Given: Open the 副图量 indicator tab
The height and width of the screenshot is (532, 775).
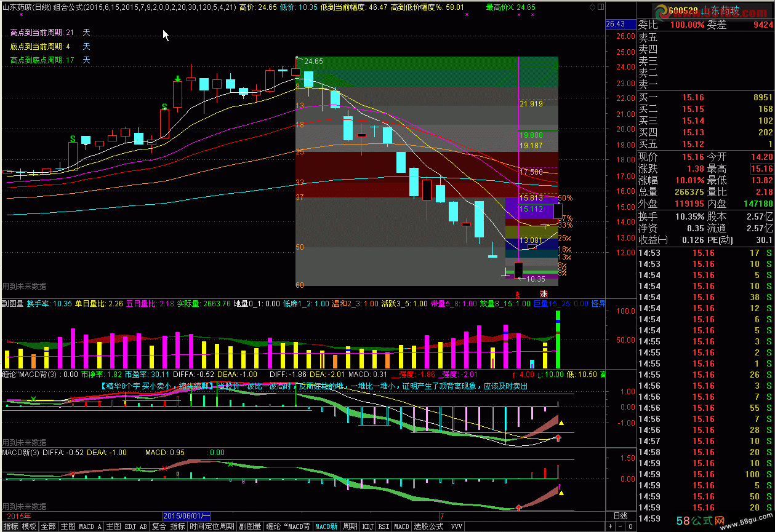Looking at the screenshot, I should tap(251, 526).
